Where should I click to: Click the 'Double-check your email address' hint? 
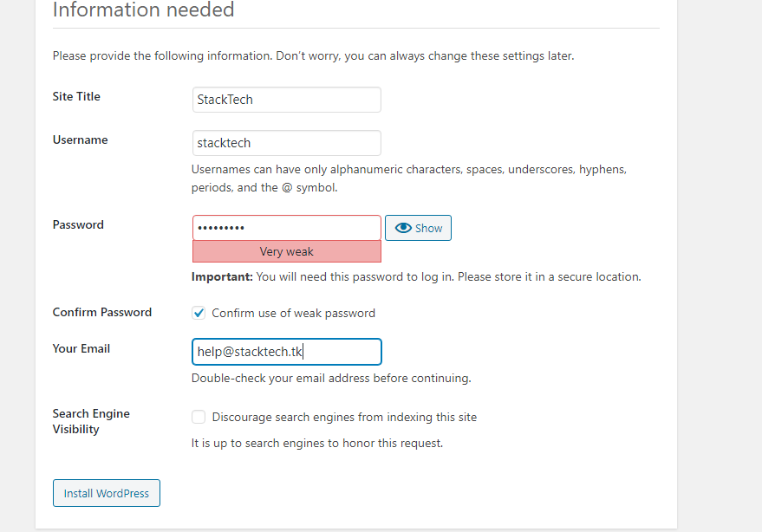pyautogui.click(x=331, y=378)
